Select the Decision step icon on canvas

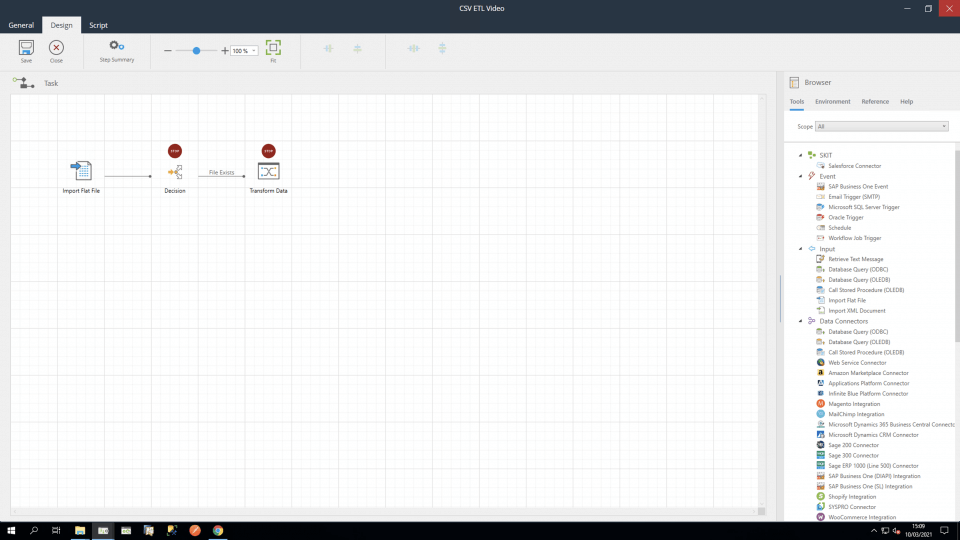175,172
